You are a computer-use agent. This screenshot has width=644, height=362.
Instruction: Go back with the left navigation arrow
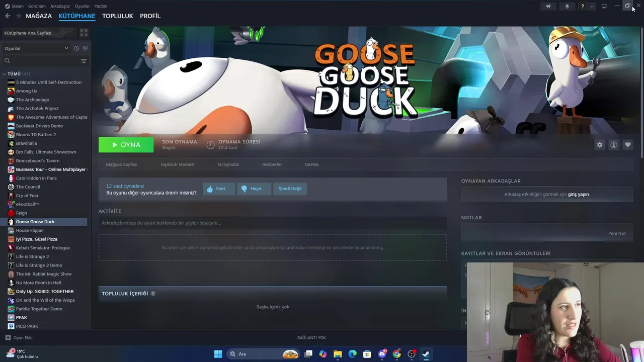coord(8,16)
